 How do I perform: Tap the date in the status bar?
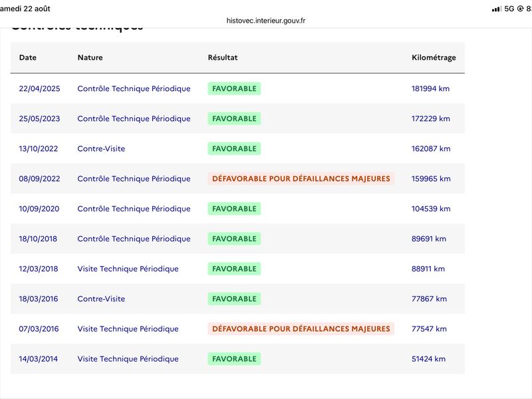click(25, 9)
